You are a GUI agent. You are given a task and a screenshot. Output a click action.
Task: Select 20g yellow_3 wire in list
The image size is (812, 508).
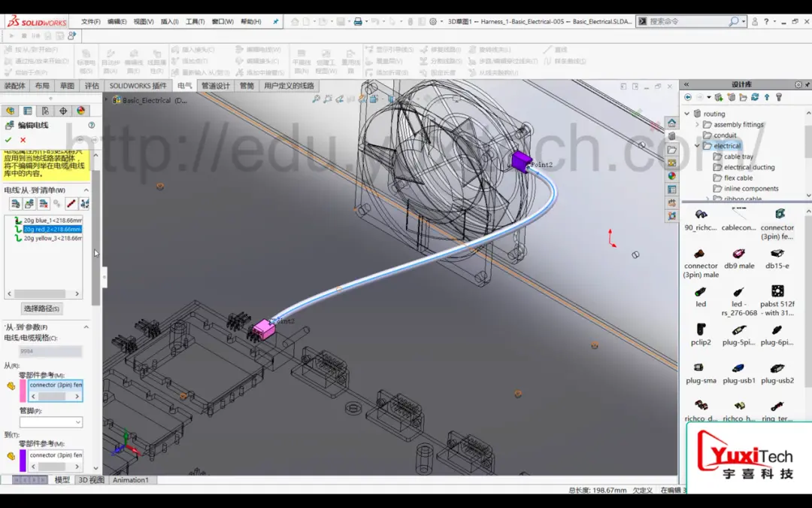[x=53, y=239]
